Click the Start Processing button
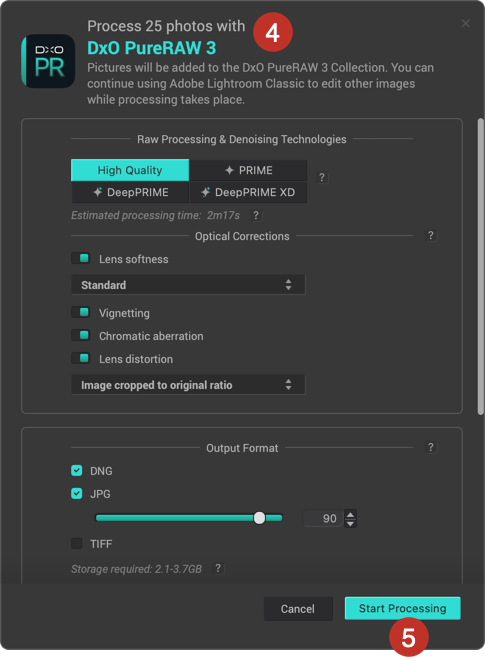 coord(402,608)
